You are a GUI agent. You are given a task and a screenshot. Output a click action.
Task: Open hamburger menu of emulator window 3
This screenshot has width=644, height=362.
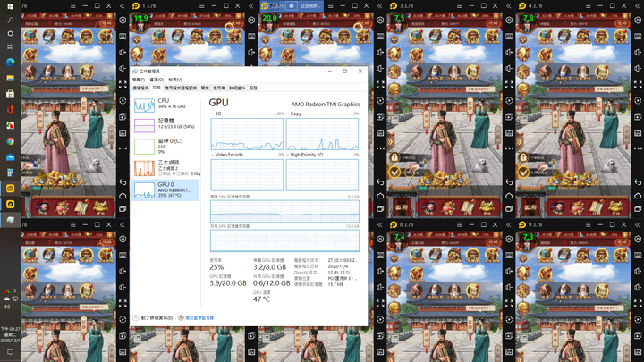pyautogui.click(x=459, y=5)
